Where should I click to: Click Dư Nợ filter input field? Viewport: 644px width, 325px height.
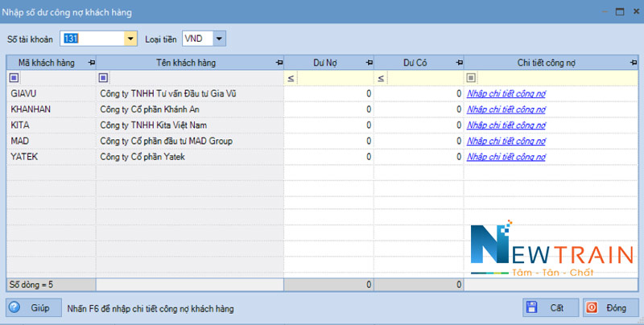(335, 78)
